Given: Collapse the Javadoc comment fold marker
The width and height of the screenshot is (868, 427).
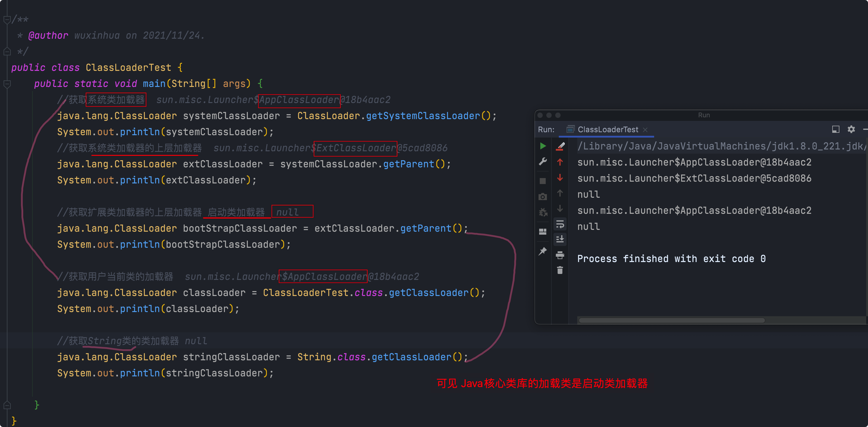Looking at the screenshot, I should [7, 20].
